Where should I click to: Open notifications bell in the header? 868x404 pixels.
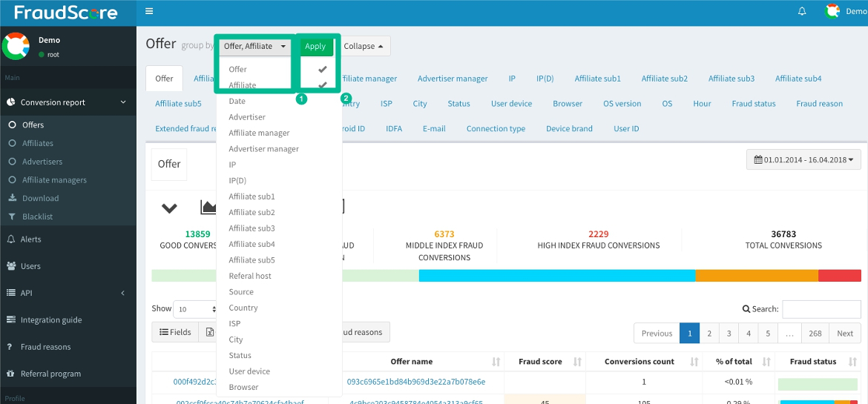[801, 11]
